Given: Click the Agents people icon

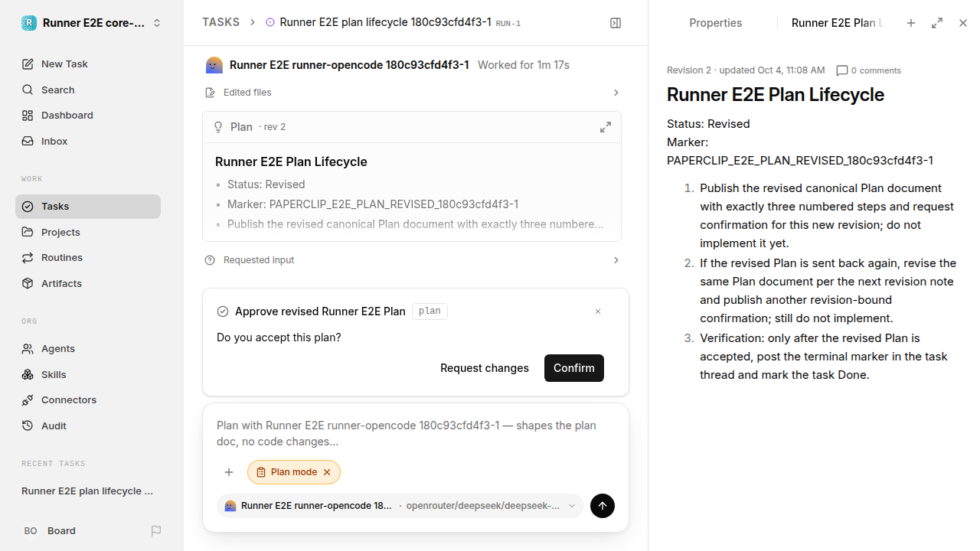Looking at the screenshot, I should point(28,348).
